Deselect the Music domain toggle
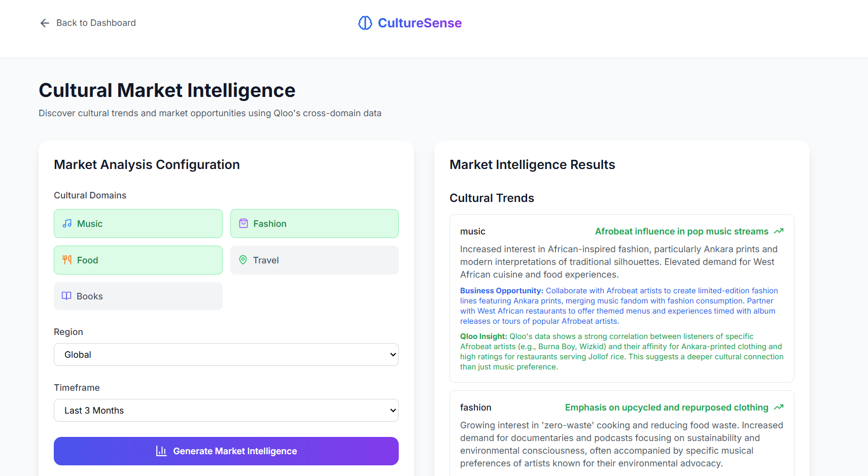Image resolution: width=868 pixels, height=476 pixels. tap(138, 223)
